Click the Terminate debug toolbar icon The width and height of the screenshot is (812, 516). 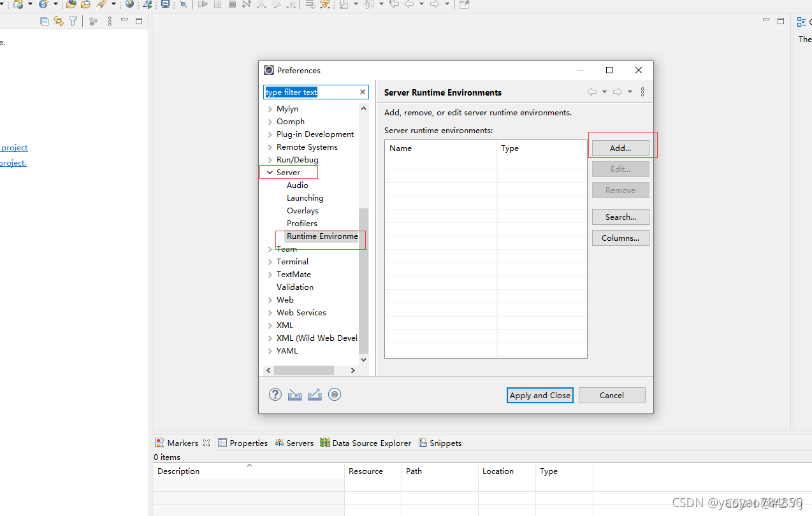click(232, 4)
